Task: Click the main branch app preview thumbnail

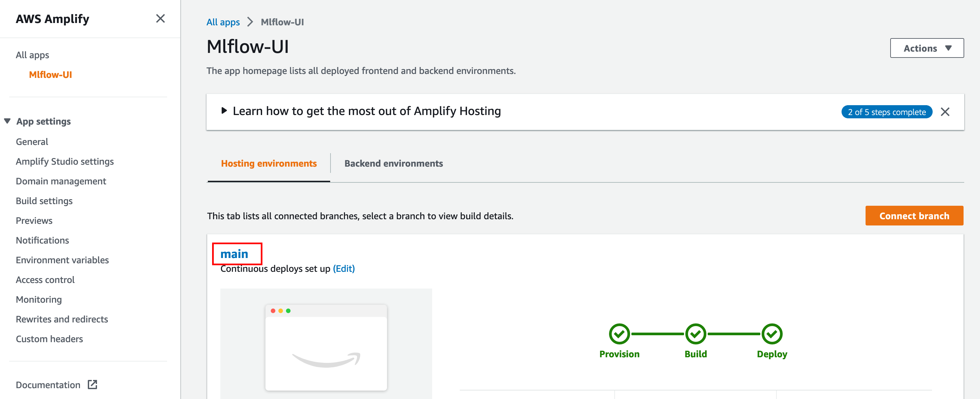Action: pos(326,343)
